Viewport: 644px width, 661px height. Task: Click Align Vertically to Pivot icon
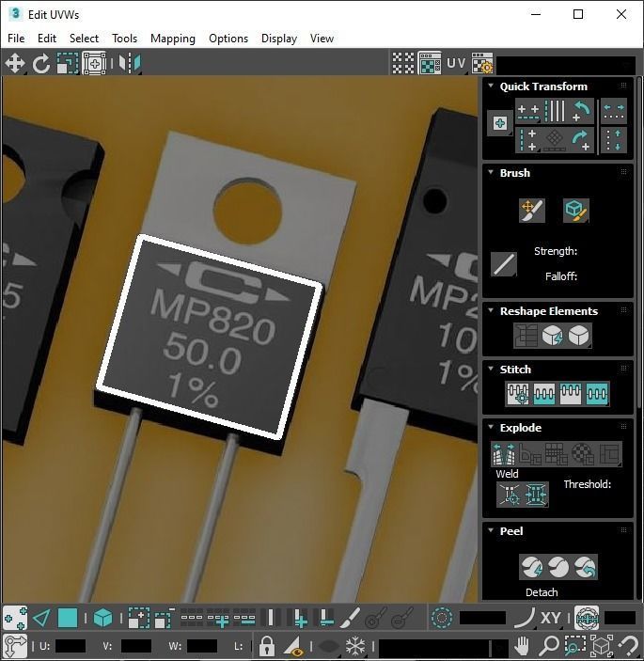(x=528, y=140)
